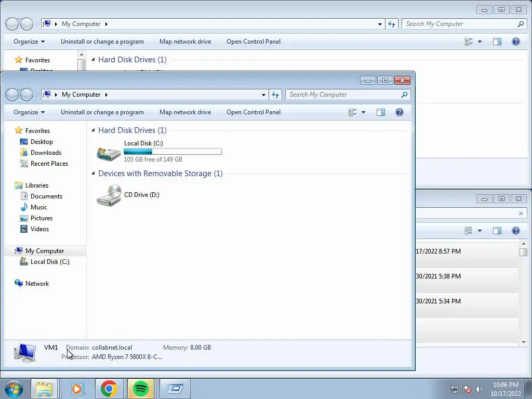Screen dimensions: 532x399
Task: Click Favorites header in front window
Action: pyautogui.click(x=37, y=130)
